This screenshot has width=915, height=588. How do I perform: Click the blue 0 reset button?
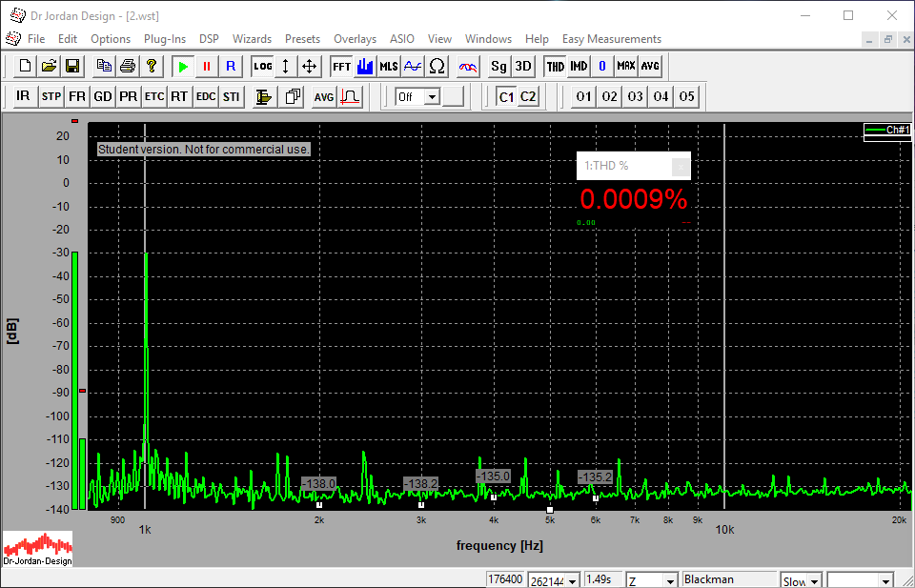coord(602,66)
